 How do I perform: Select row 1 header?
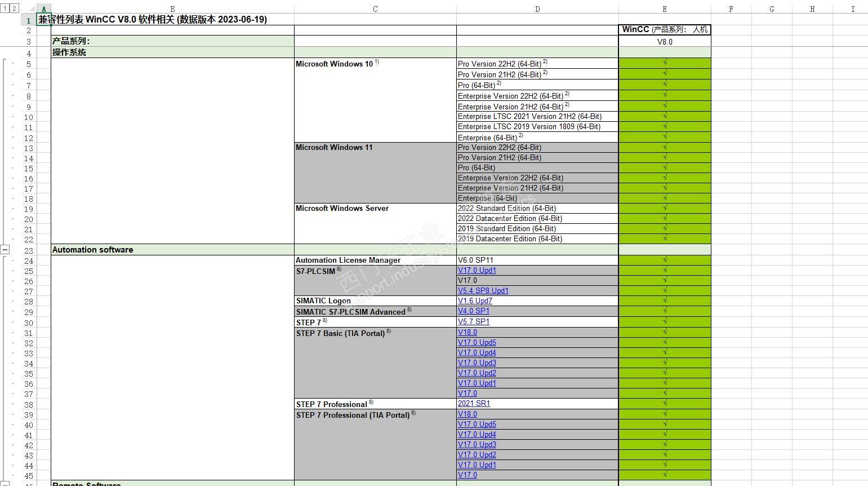pos(29,20)
